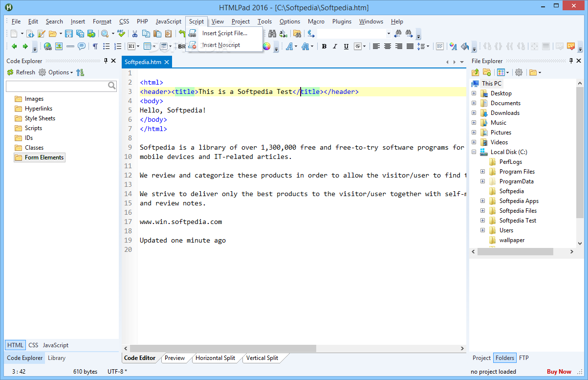Click the Italic I icon
Screen dimensions: 588x380
(335, 46)
